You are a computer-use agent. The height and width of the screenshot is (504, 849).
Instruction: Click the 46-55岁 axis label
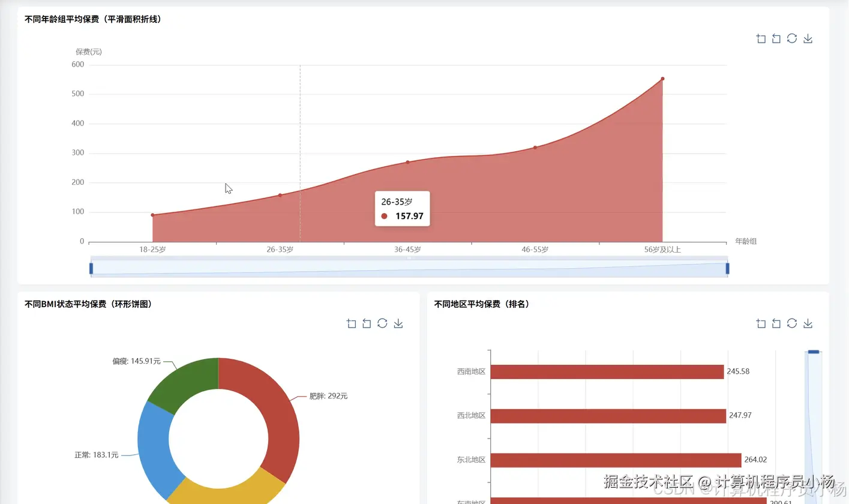pos(535,250)
